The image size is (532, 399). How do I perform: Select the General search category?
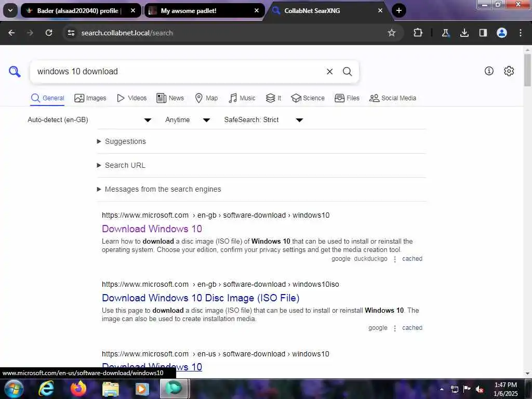[x=47, y=98]
